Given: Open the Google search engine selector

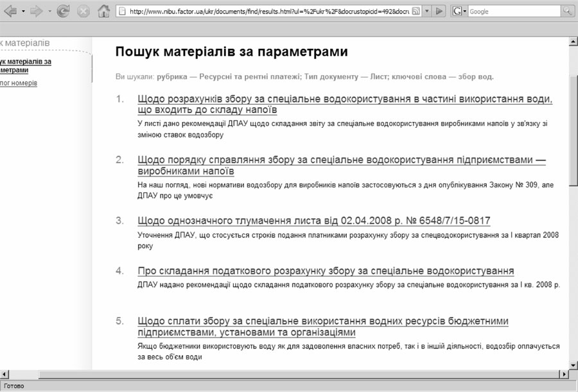Looking at the screenshot, I should [x=460, y=12].
